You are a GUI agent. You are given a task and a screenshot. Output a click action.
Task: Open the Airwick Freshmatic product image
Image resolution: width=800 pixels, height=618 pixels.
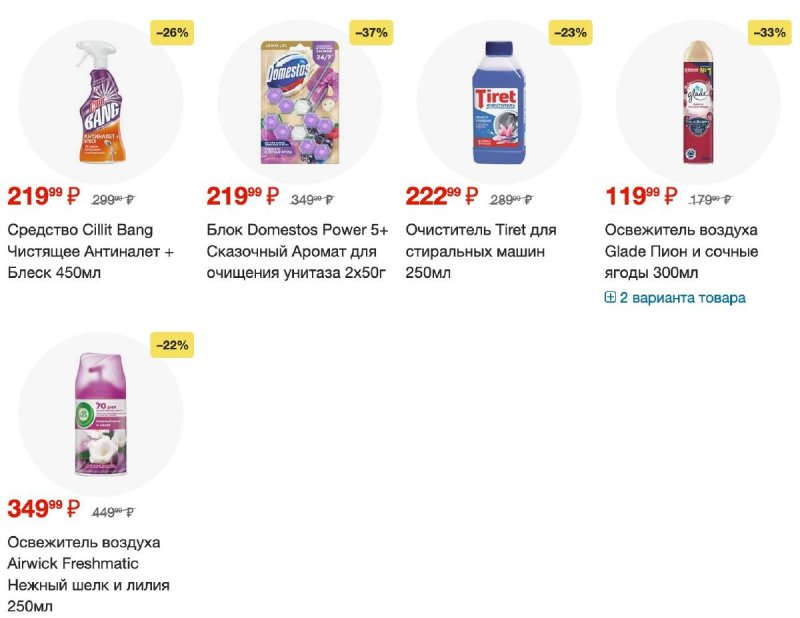101,414
